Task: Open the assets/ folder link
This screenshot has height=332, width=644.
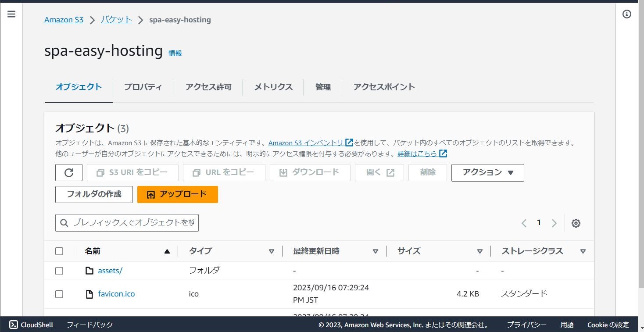Action: point(110,271)
